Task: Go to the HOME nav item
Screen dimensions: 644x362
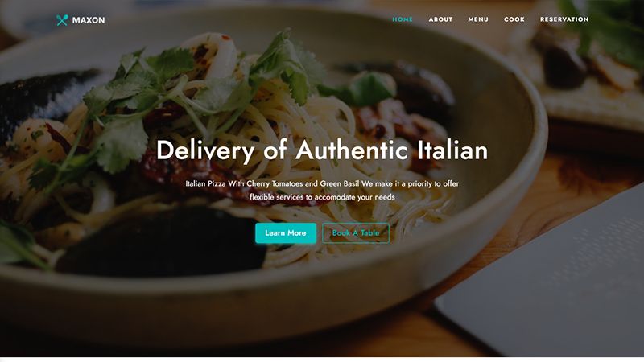Action: click(x=402, y=19)
